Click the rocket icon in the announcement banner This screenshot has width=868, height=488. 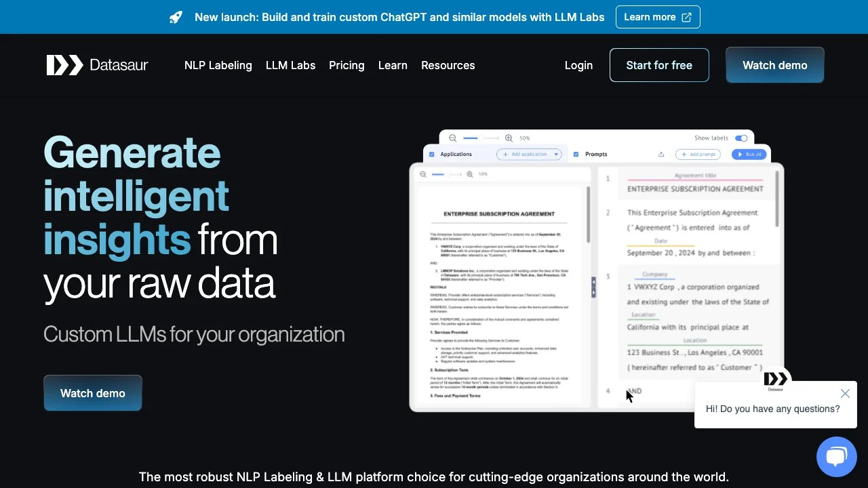tap(176, 18)
